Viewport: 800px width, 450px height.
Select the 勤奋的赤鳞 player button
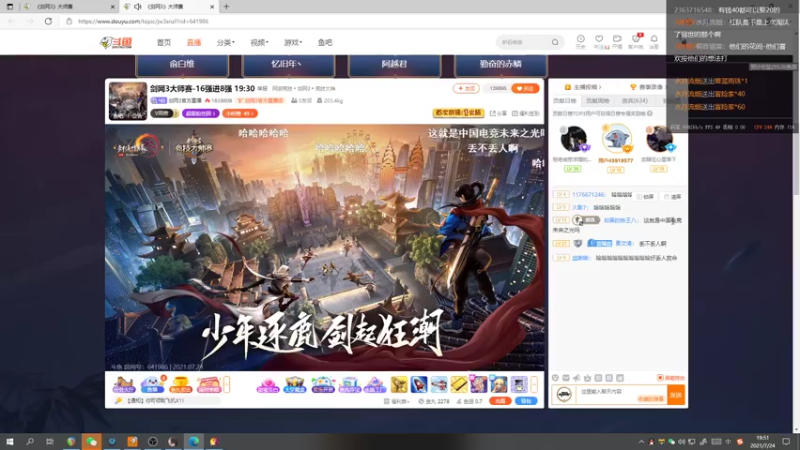coord(501,64)
